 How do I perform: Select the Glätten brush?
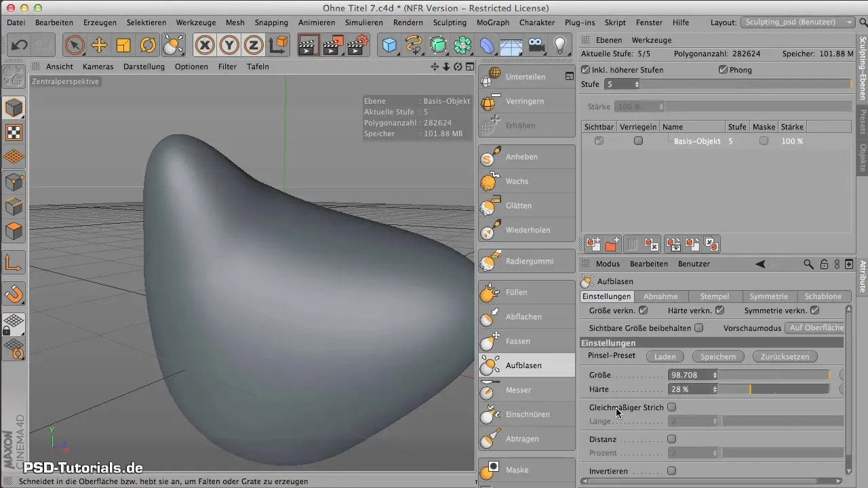click(x=527, y=205)
